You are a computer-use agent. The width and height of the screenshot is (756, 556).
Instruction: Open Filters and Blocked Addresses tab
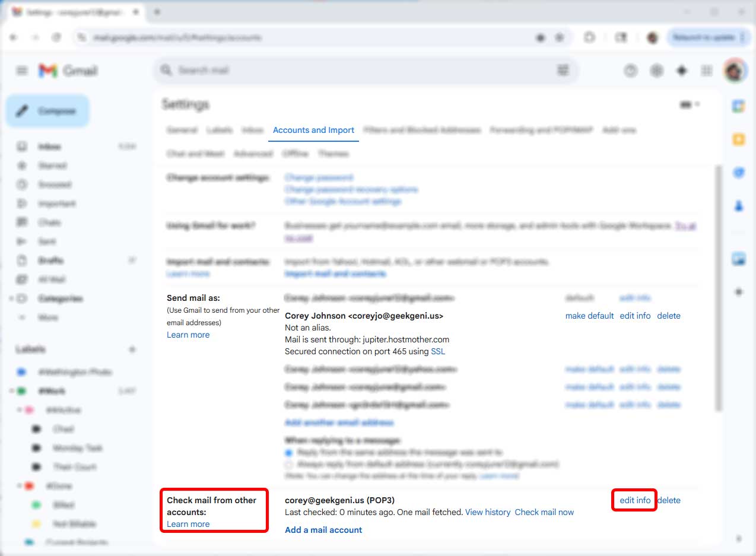[422, 130]
